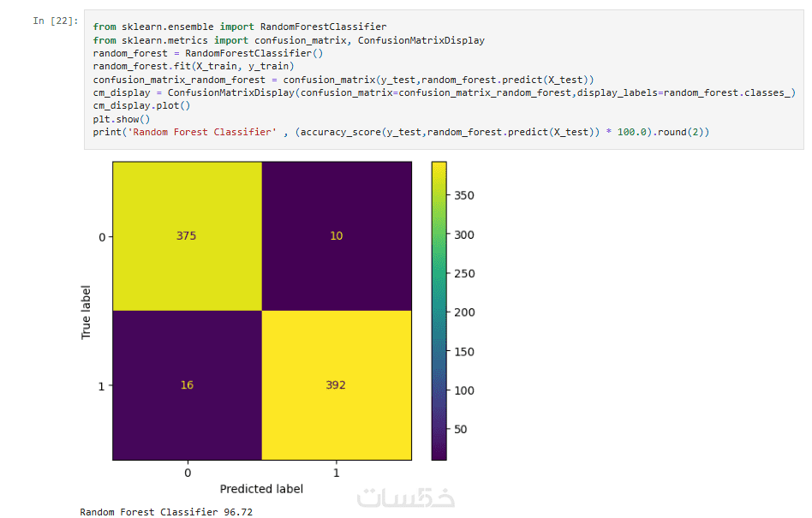
Task: Click the random_forest.fit(X_train, y_train) line
Action: 194,66
